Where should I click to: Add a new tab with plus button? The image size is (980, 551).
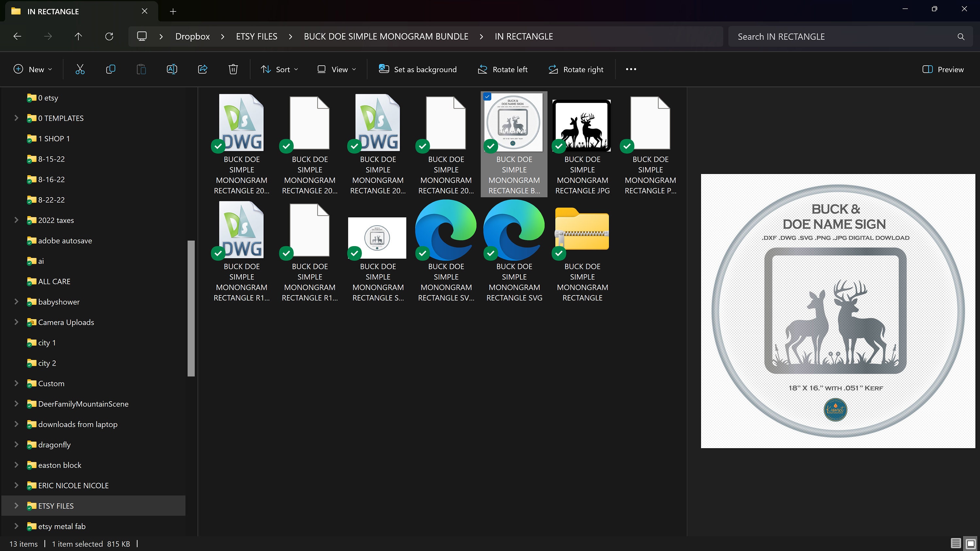click(x=173, y=11)
